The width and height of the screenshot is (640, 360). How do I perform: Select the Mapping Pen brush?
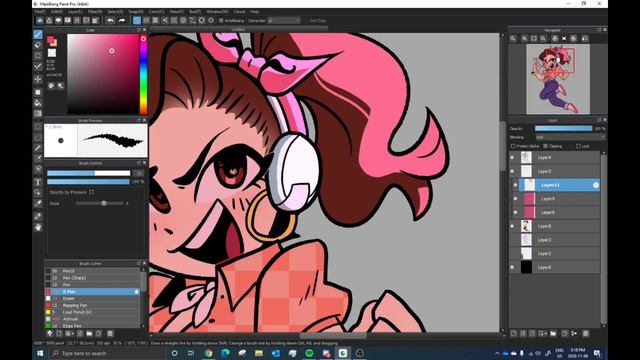coord(92,305)
